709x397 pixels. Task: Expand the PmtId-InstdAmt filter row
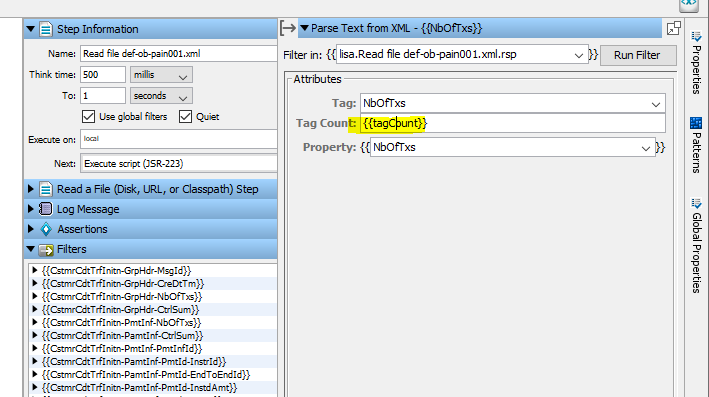pyautogui.click(x=34, y=388)
